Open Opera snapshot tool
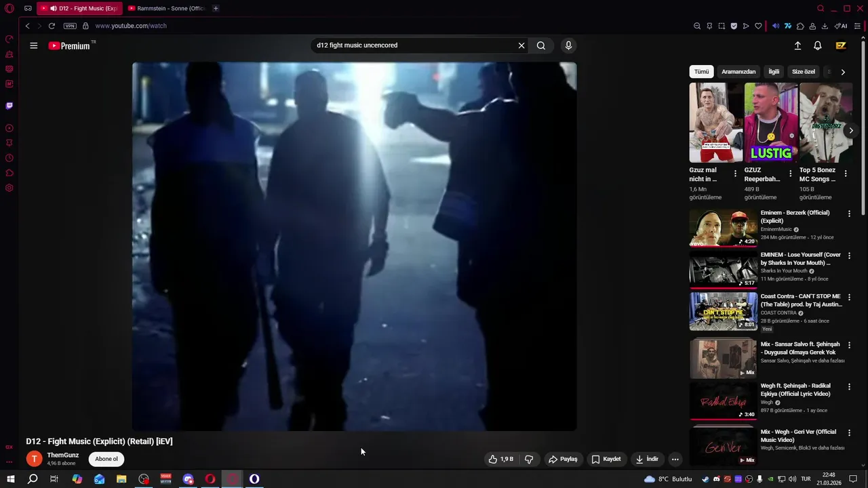Viewport: 868px width, 488px height. tap(722, 26)
